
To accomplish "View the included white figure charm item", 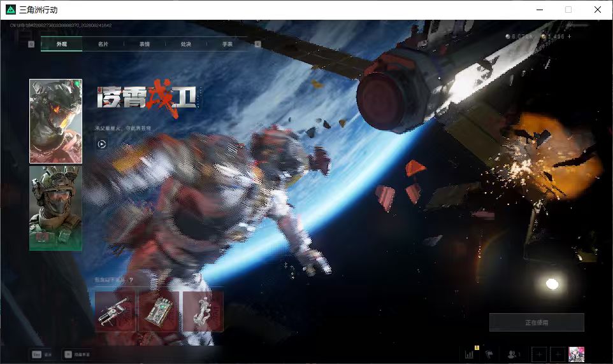I will point(203,311).
